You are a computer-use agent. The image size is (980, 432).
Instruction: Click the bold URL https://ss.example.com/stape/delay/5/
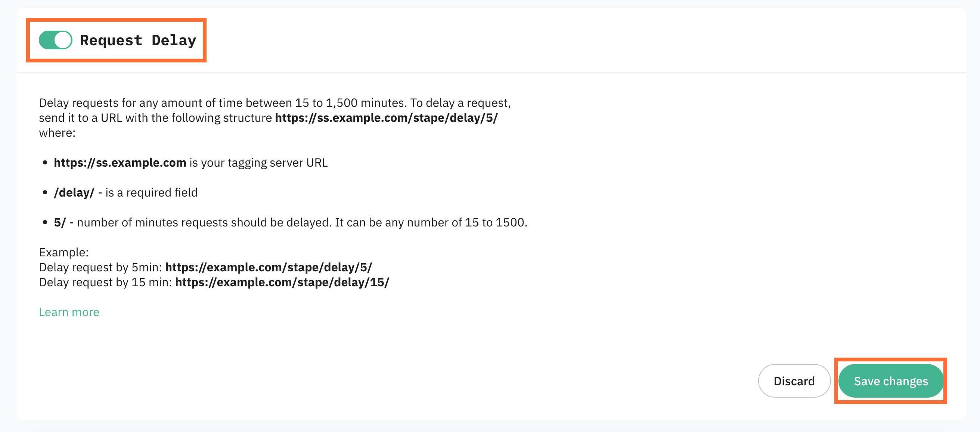386,118
